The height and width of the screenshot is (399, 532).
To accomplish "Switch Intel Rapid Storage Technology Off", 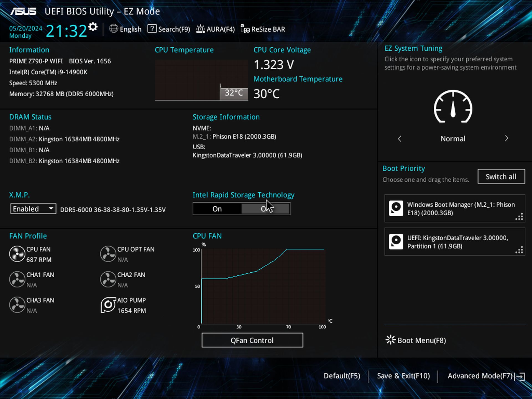I will 265,209.
